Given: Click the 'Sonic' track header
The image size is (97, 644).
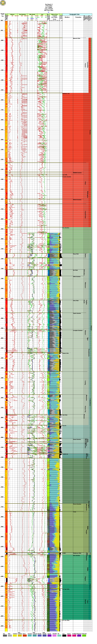Looking at the screenshot, I should click(x=42, y=14).
